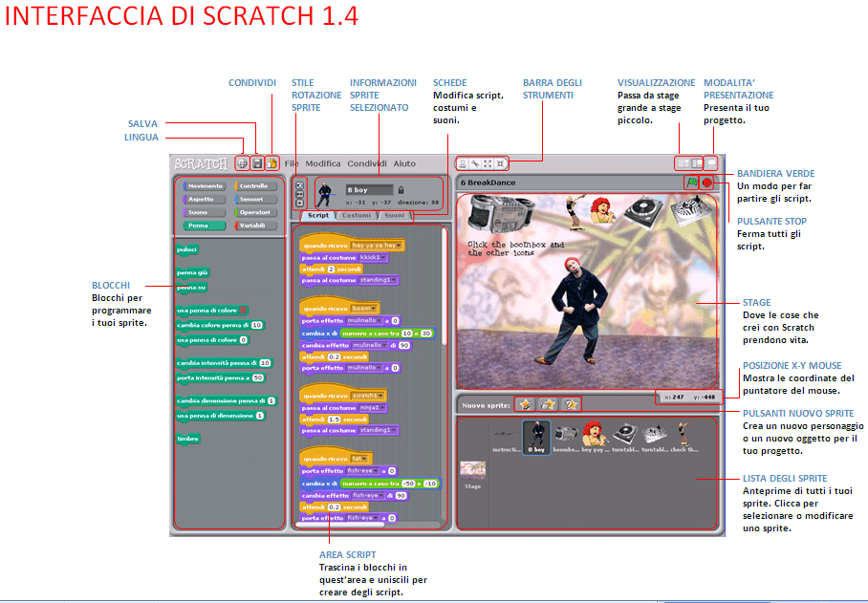868x603 pixels.
Task: Open the File menu
Action: 292,163
